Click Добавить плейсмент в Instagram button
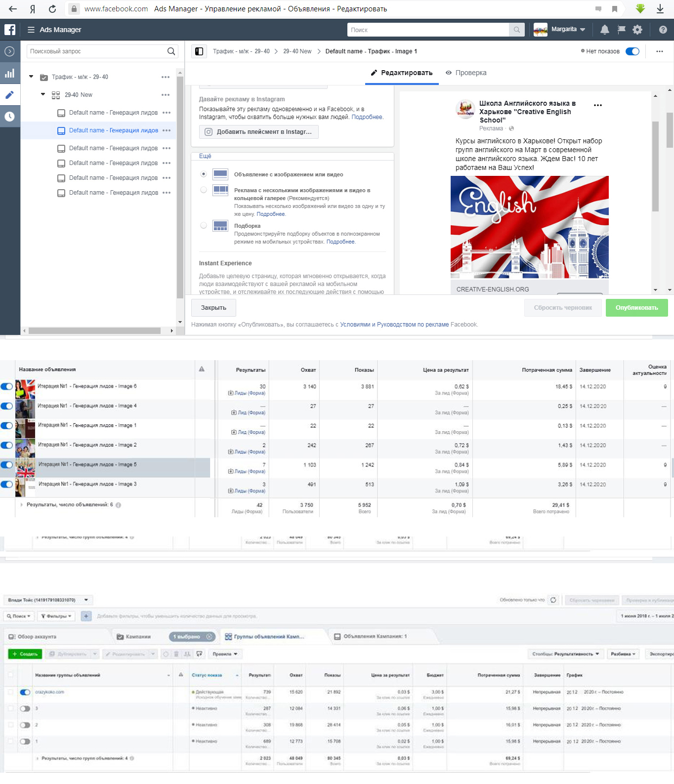674x784 pixels. pos(259,132)
